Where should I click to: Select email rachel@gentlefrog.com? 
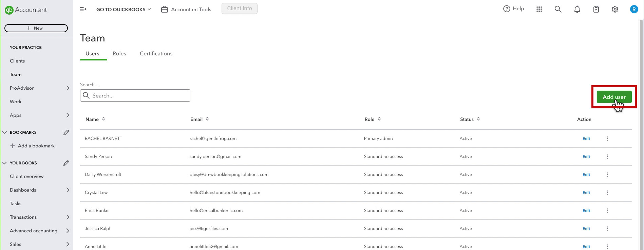coord(213,139)
